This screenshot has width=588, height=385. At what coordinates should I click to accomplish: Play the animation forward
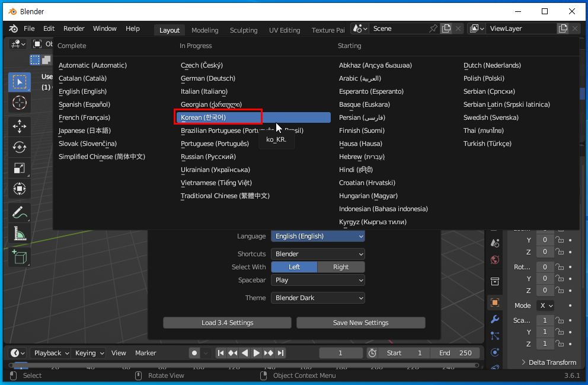[x=257, y=353]
